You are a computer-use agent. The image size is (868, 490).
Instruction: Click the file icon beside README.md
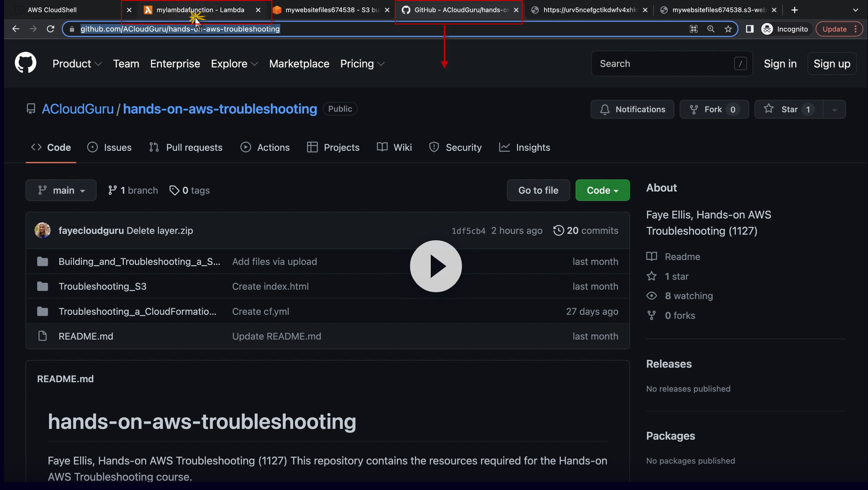pyautogui.click(x=42, y=336)
